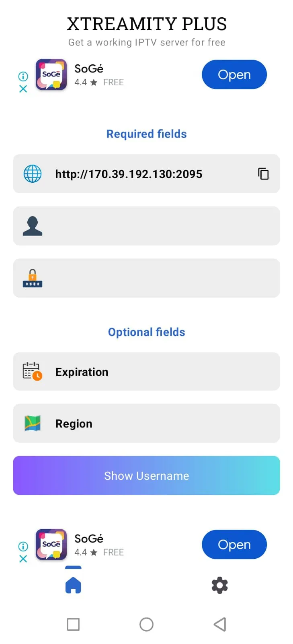Tap the Region map icon
Image resolution: width=293 pixels, height=644 pixels.
tap(33, 423)
